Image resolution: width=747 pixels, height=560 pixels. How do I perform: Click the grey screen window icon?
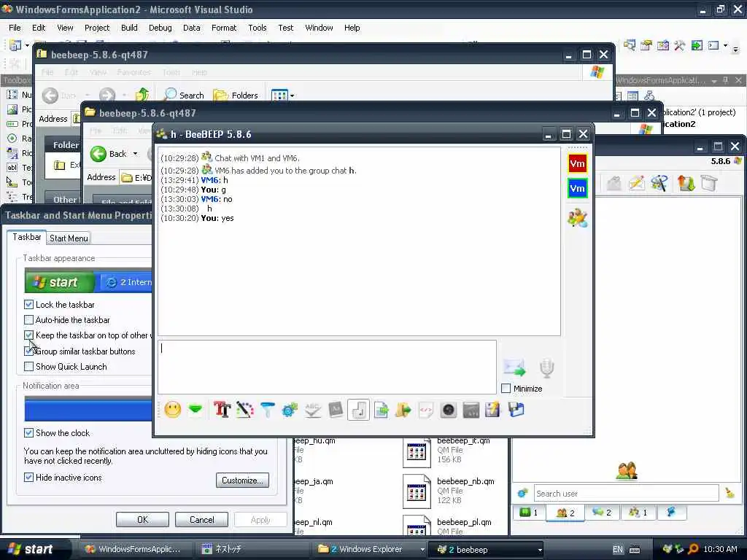pos(471,410)
